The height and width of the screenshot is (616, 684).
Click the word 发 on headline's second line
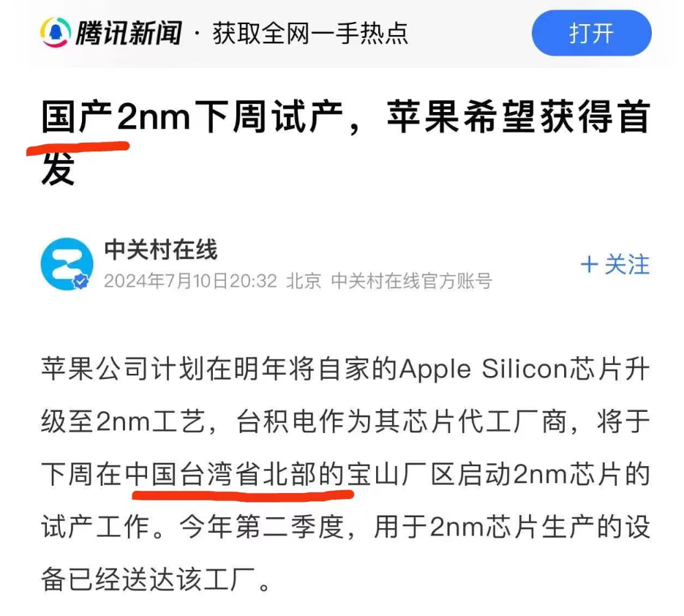tap(58, 168)
